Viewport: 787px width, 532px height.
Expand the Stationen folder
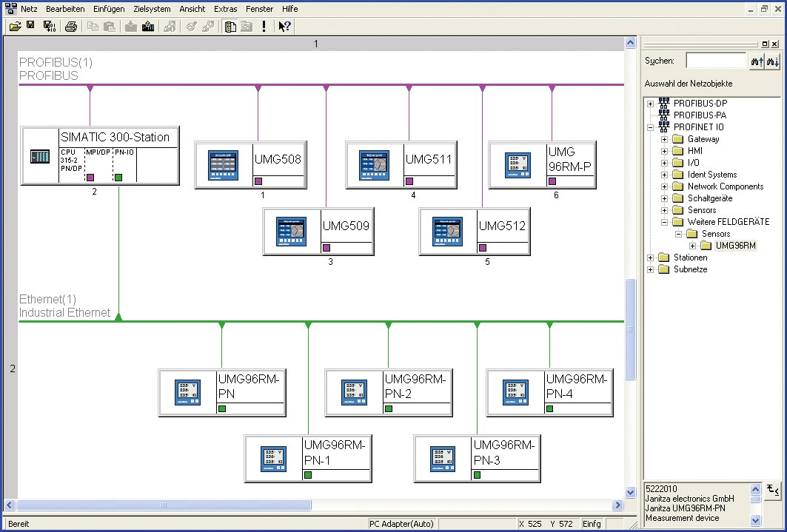pos(651,257)
